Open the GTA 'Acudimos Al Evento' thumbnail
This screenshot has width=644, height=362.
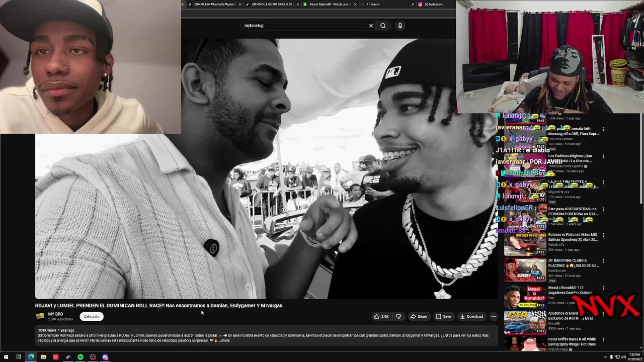[525, 322]
